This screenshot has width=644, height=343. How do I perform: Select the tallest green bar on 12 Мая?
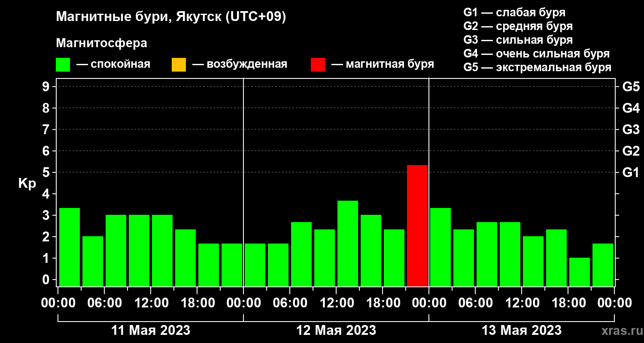tap(348, 243)
